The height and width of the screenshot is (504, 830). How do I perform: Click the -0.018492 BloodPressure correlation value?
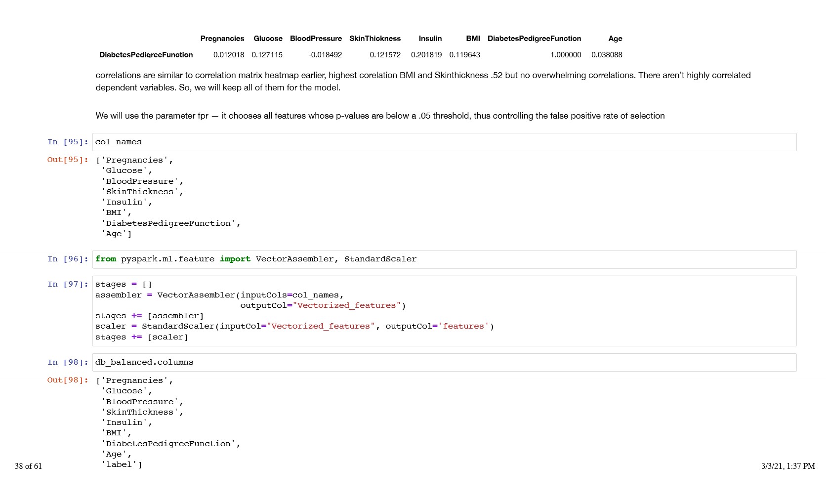[325, 55]
